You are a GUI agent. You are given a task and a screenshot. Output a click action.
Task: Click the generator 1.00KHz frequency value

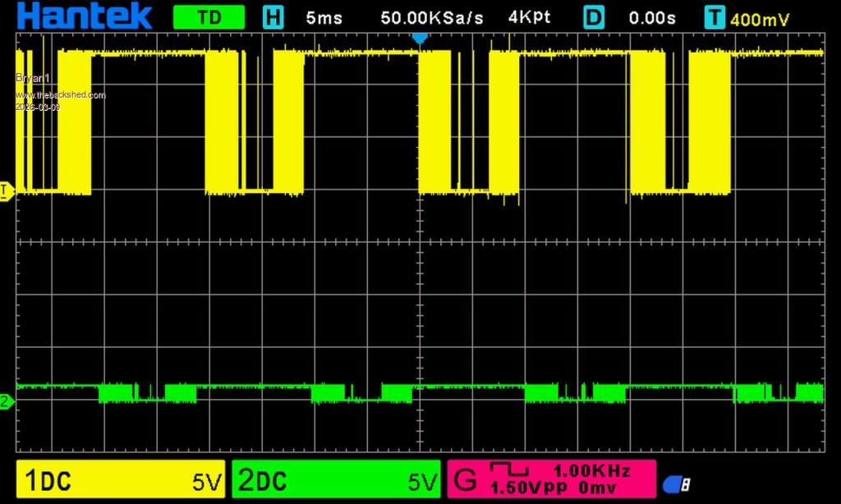pos(591,471)
